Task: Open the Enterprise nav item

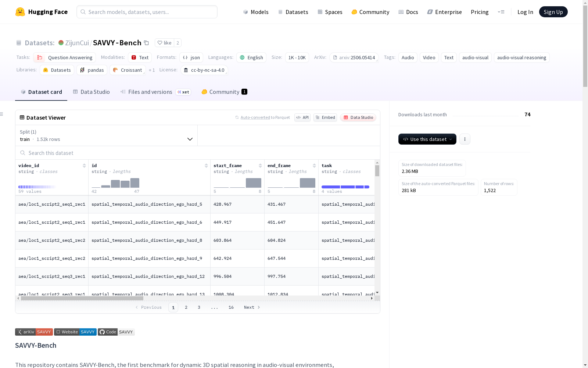Action: click(444, 12)
